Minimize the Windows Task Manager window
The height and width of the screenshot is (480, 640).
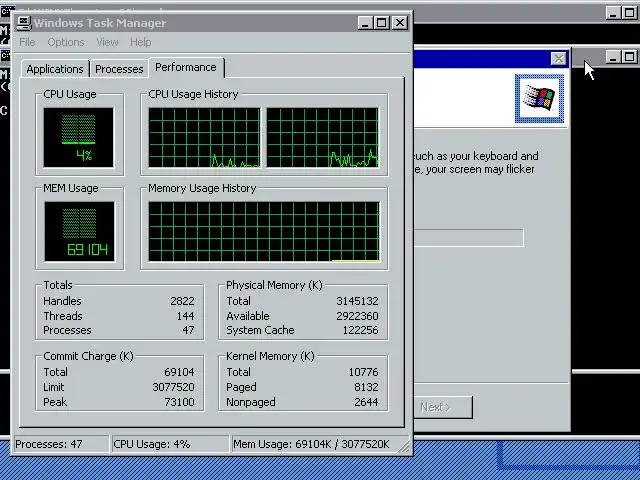(x=365, y=23)
